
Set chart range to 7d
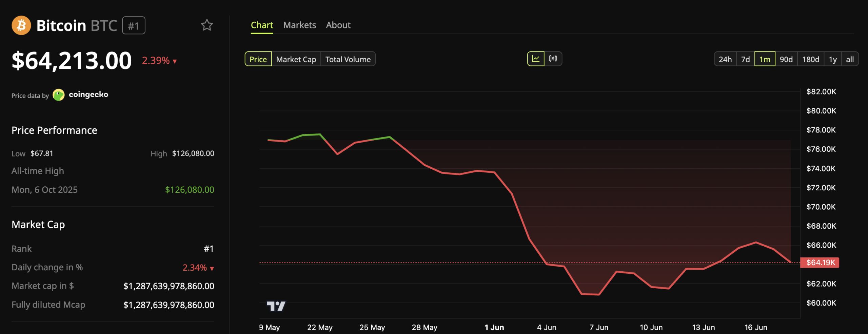(745, 59)
